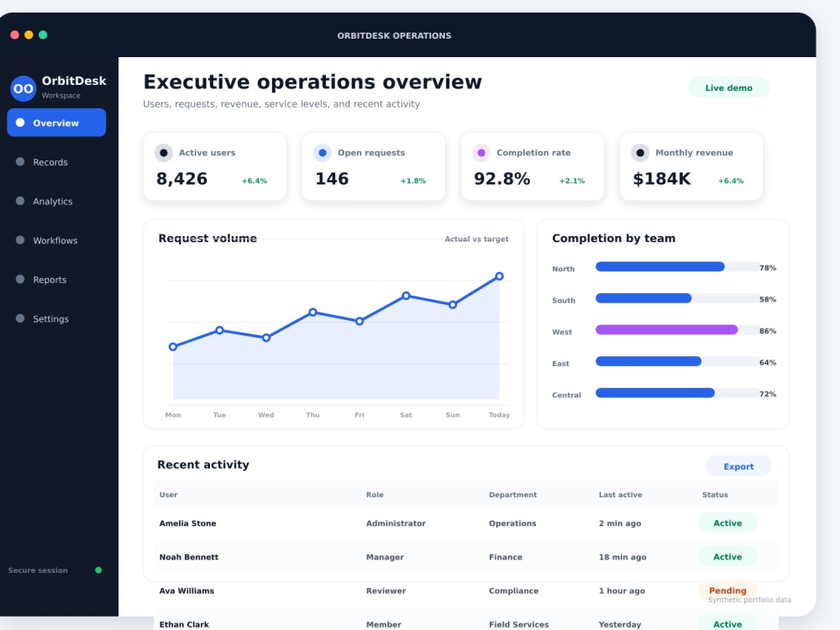The height and width of the screenshot is (630, 840).
Task: Click the Live demo badge
Action: pyautogui.click(x=728, y=88)
